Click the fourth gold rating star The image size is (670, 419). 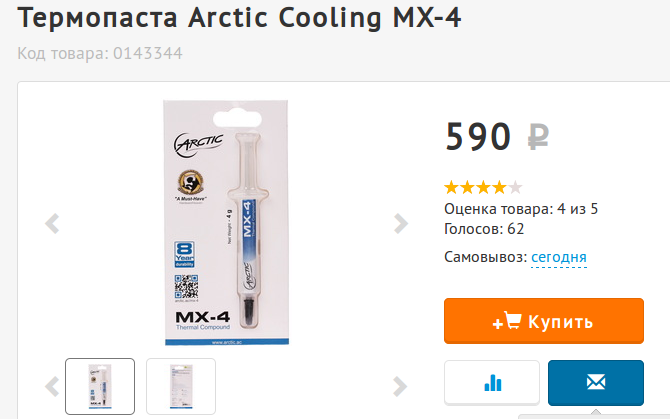coord(499,187)
